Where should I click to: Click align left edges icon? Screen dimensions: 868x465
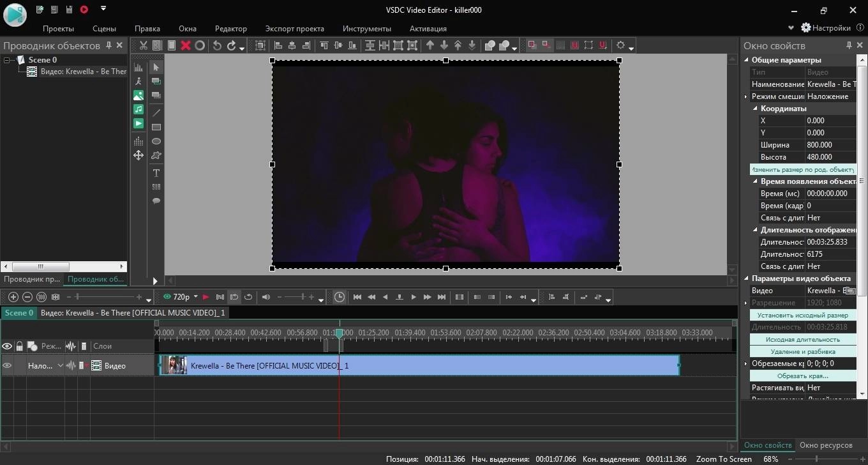click(x=278, y=45)
